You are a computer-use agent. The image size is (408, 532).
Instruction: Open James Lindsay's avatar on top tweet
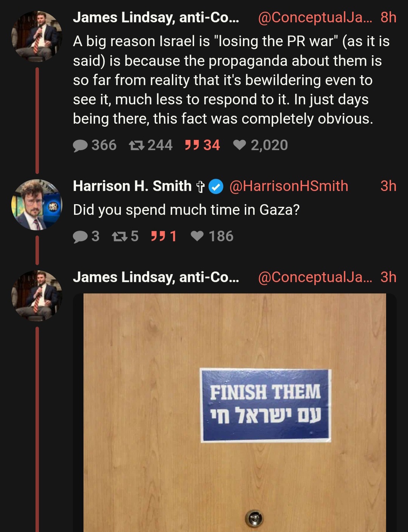pyautogui.click(x=37, y=36)
